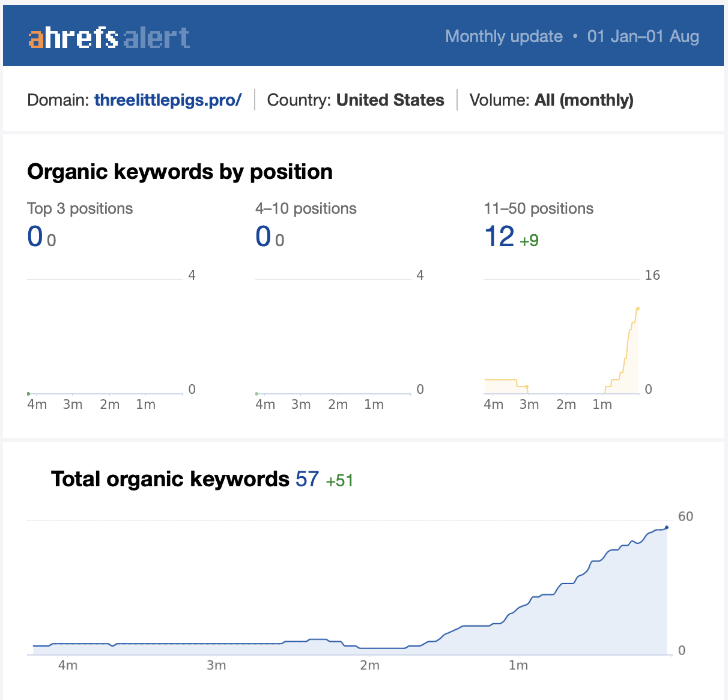Click the 11–50 positions label
Viewport: 728px width, 700px height.
tap(538, 208)
